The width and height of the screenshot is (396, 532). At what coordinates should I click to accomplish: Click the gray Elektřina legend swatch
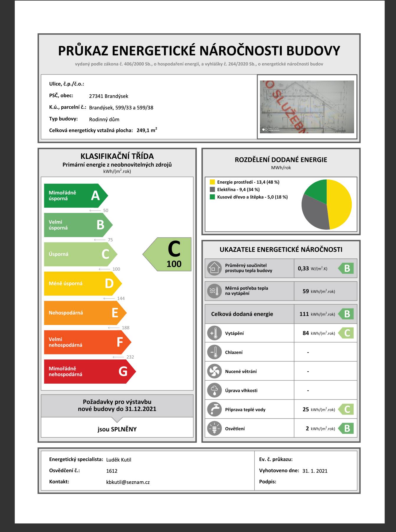[212, 190]
